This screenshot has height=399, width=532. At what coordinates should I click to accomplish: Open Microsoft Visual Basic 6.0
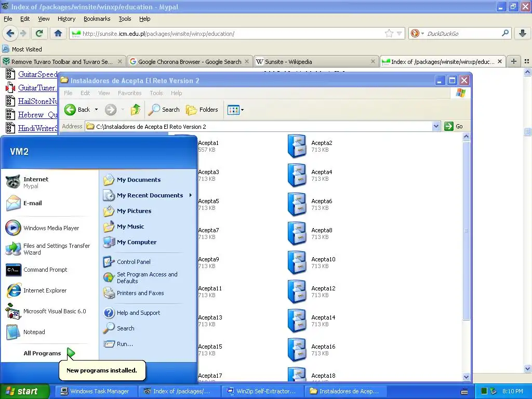pyautogui.click(x=50, y=311)
